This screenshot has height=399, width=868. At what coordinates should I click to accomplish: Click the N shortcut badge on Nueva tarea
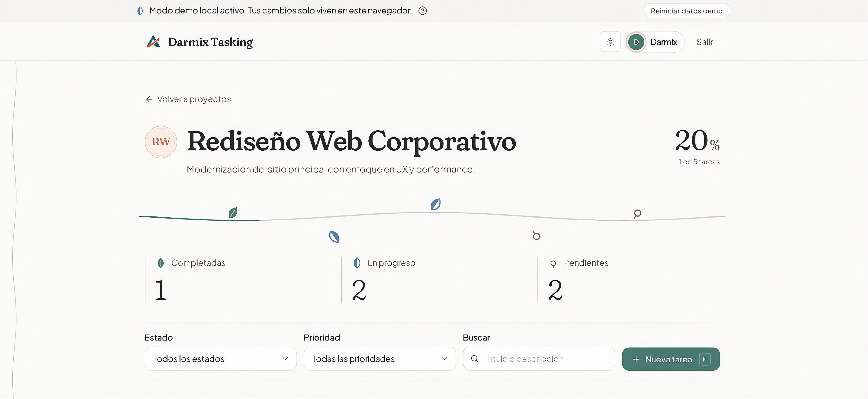tap(704, 359)
